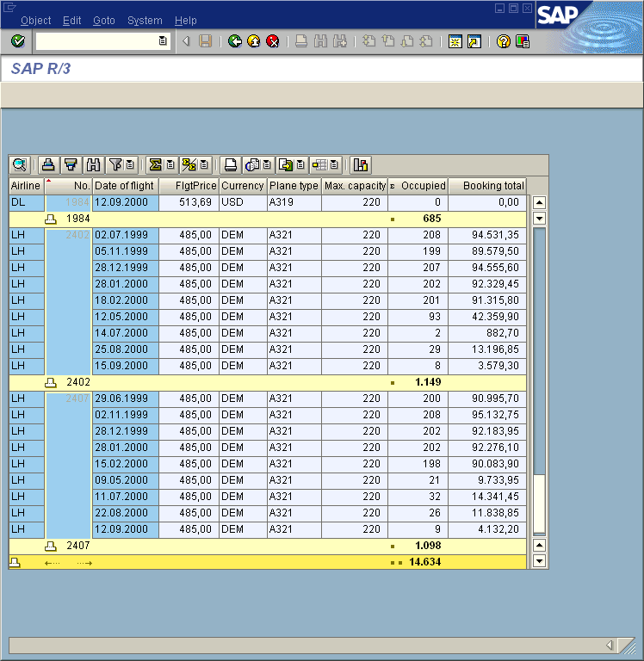
Task: Click the Views icon in grid toolbar
Action: [x=252, y=165]
